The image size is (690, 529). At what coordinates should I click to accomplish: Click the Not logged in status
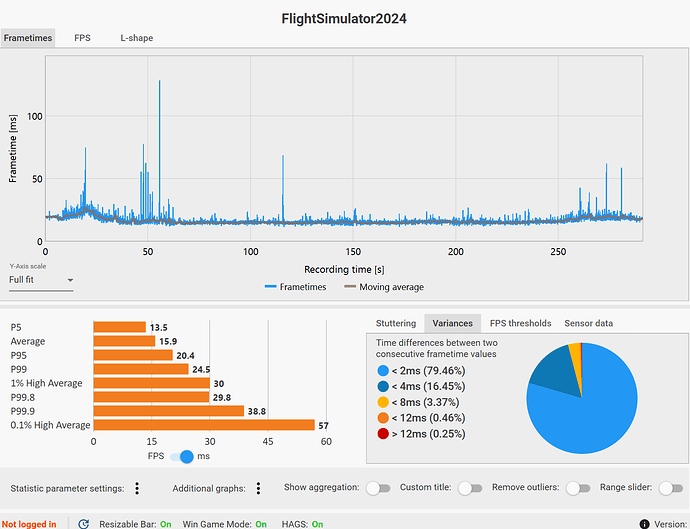[29, 524]
